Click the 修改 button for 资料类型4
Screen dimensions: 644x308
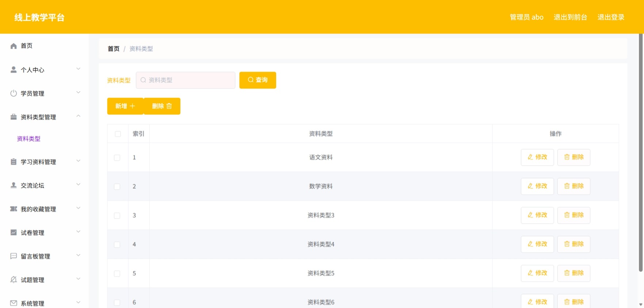[537, 244]
